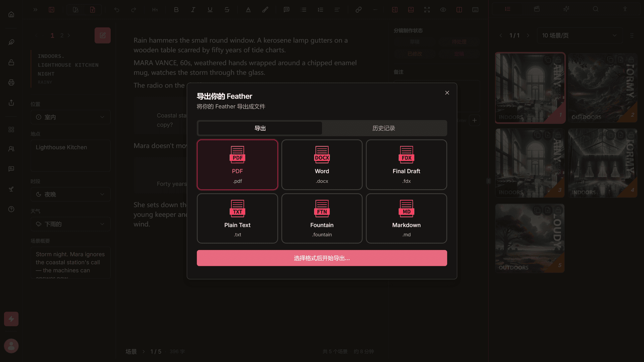644x362 pixels.
Task: Go to next storyboard page chevron
Action: (x=528, y=35)
